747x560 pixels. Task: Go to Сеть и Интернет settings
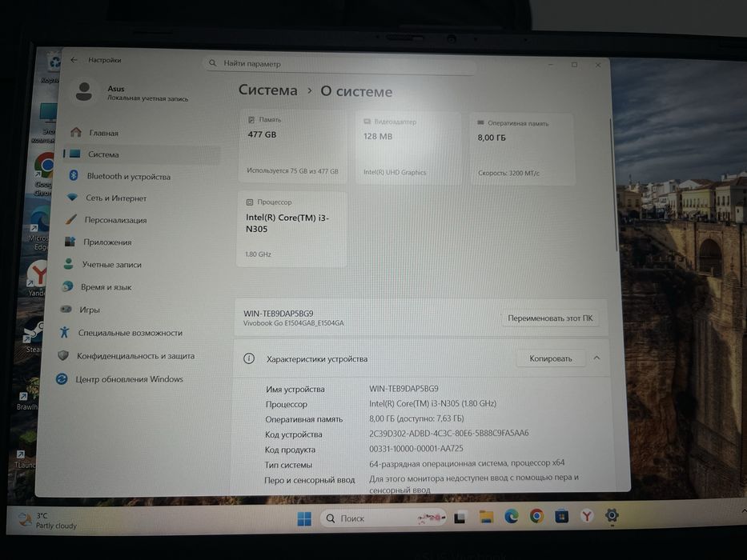[x=139, y=198]
